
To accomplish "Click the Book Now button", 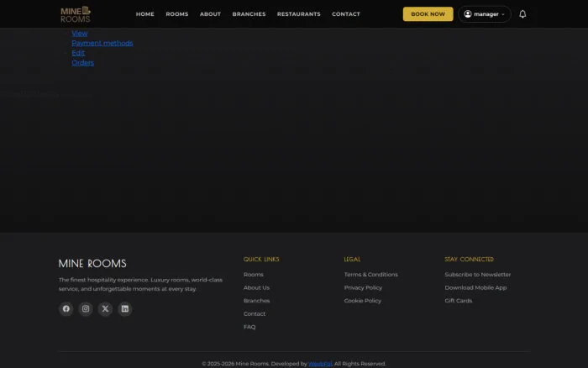I will click(428, 14).
